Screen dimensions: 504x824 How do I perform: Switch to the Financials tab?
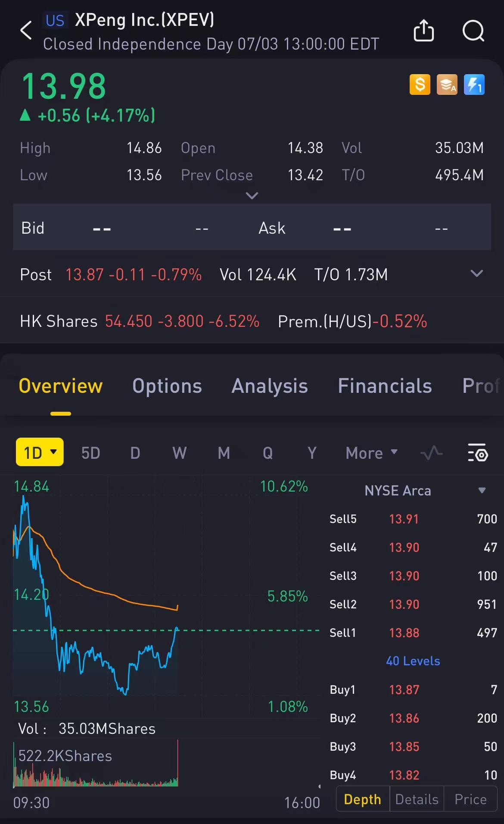click(385, 386)
